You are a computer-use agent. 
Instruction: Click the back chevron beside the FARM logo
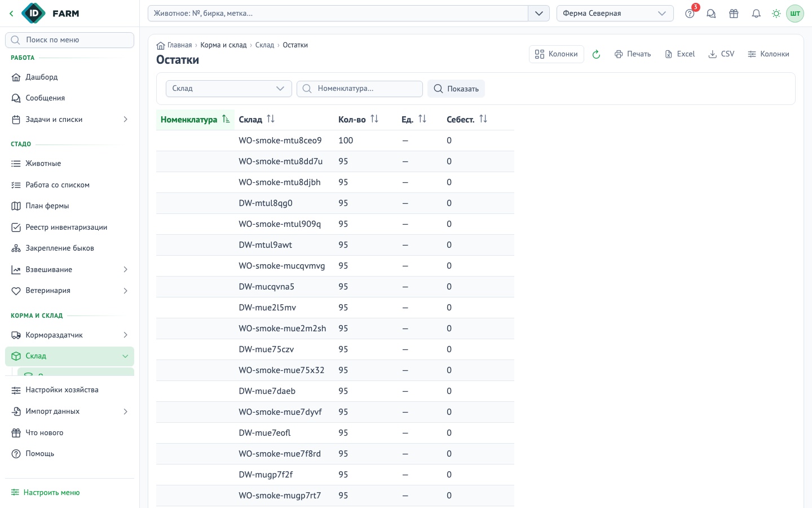pyautogui.click(x=11, y=14)
